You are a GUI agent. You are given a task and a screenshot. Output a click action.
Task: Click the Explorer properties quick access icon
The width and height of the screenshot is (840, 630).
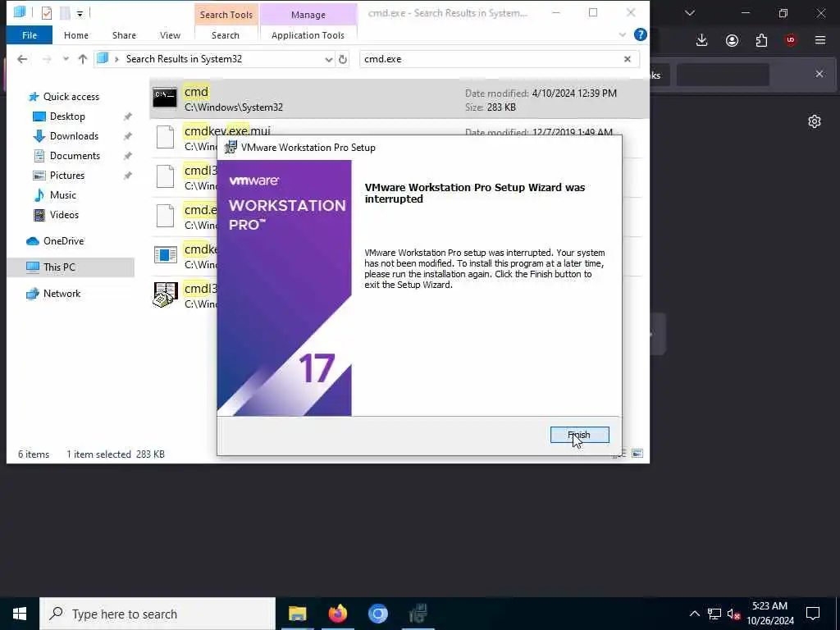(x=47, y=13)
